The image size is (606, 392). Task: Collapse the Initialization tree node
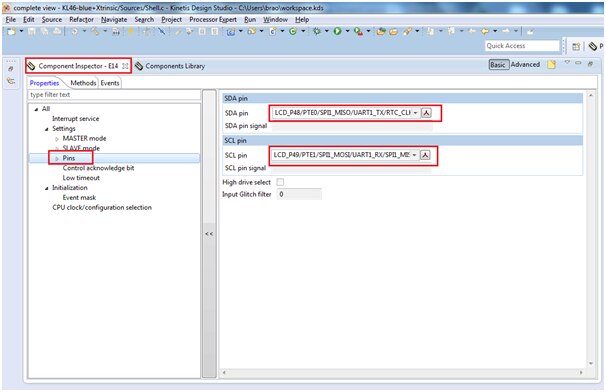(x=46, y=188)
